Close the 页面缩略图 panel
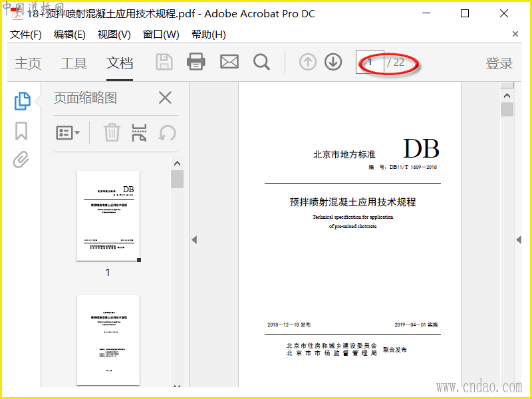 [x=165, y=98]
